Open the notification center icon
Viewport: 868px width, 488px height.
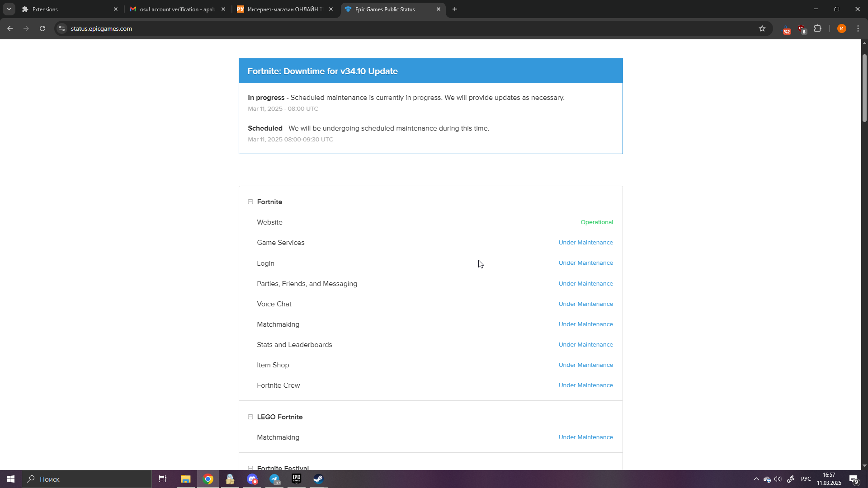click(x=854, y=479)
